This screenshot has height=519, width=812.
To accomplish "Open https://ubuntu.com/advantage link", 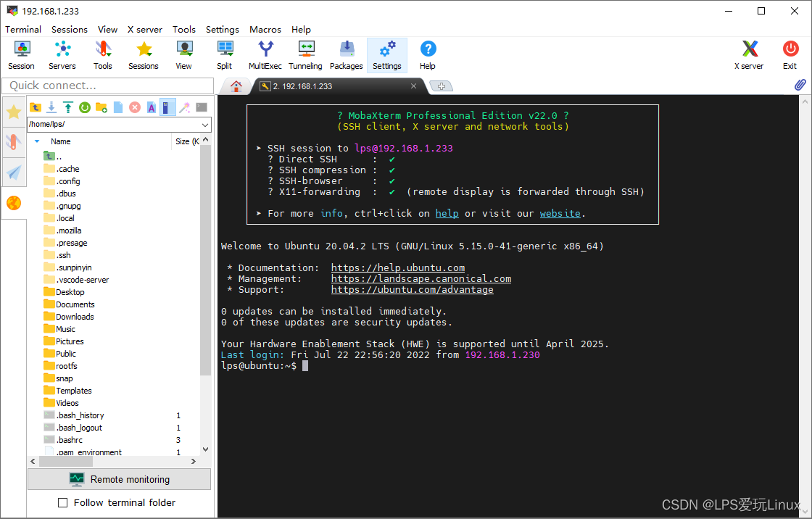I will coord(413,289).
